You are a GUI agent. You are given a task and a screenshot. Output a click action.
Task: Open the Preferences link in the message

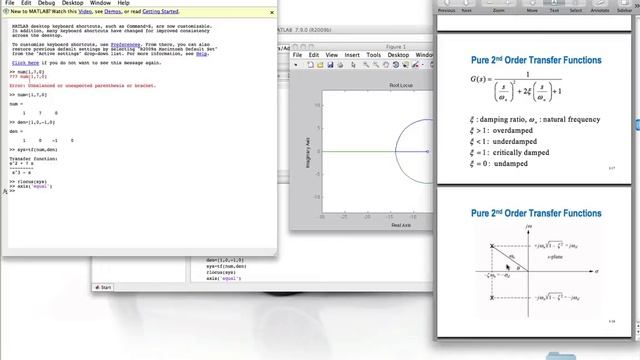(x=125, y=44)
